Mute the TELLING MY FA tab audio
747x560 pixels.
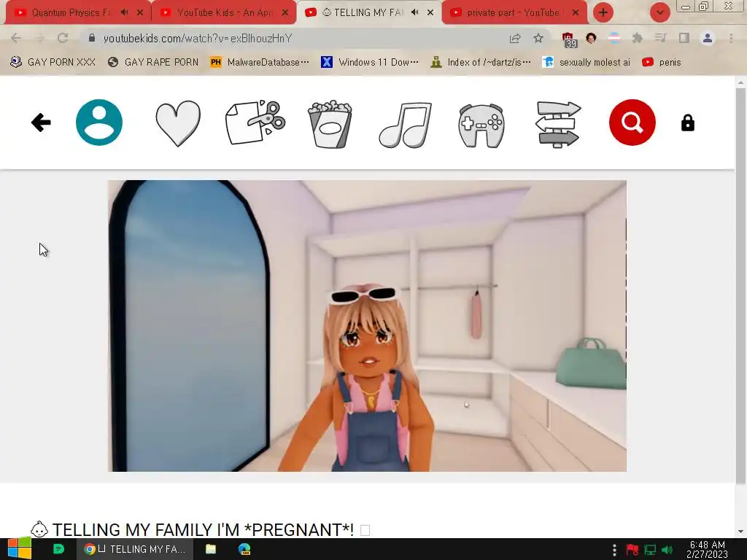[415, 12]
